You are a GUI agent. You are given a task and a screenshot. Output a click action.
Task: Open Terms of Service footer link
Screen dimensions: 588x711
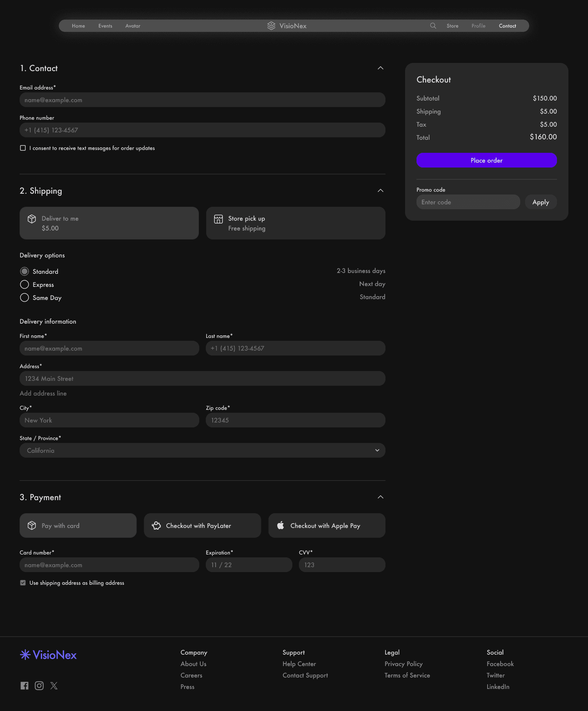[x=407, y=675]
